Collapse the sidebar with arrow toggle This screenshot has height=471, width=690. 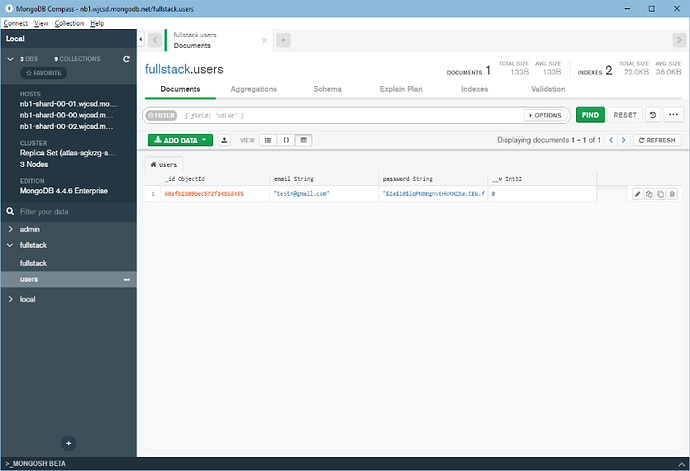(x=141, y=40)
